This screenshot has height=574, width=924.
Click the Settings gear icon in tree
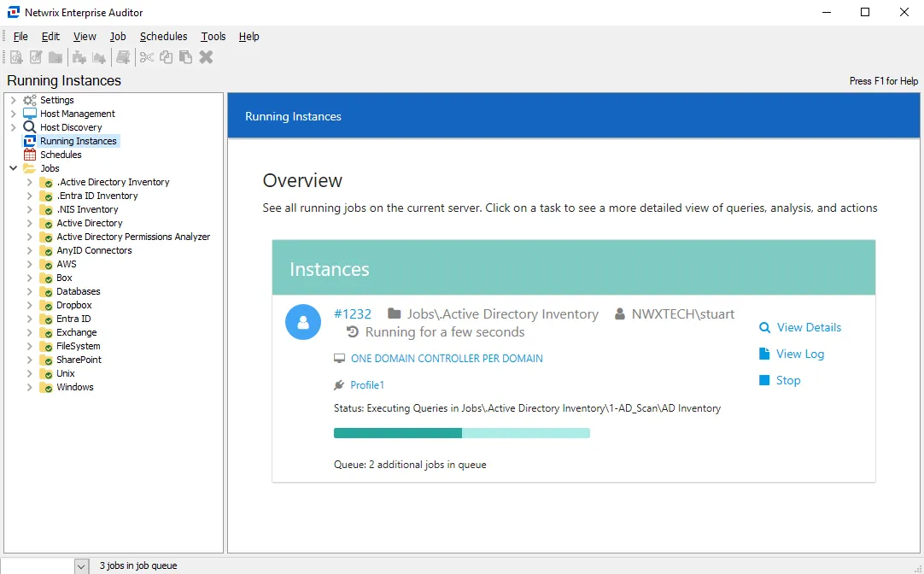click(x=30, y=100)
